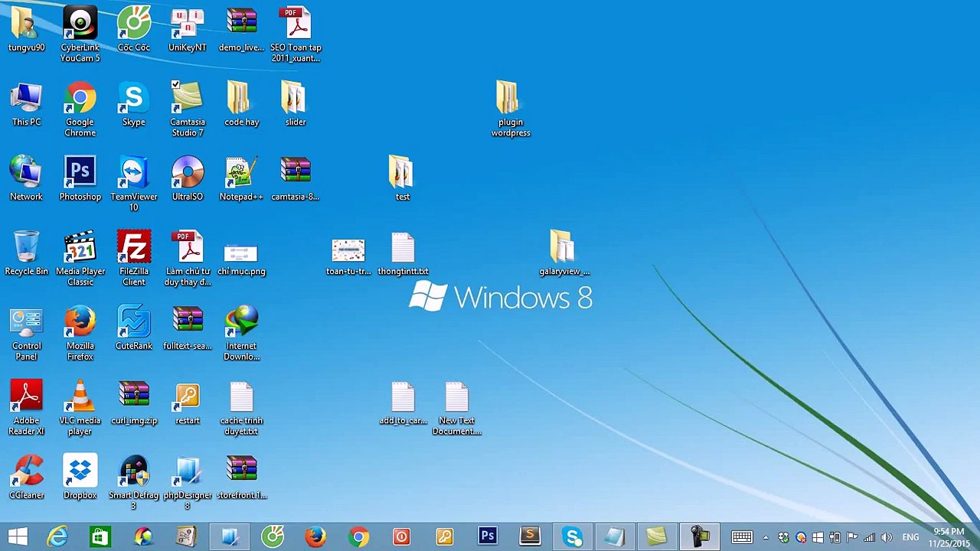The height and width of the screenshot is (551, 980).
Task: Select the VLC media player shortcut
Action: tap(80, 407)
